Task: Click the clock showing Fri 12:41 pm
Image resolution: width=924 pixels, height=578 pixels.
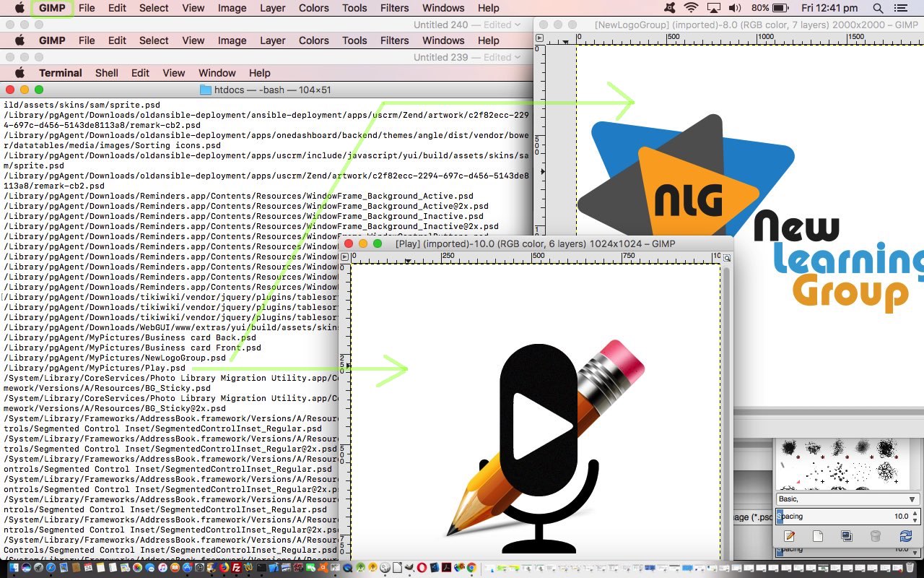Action: coord(829,8)
